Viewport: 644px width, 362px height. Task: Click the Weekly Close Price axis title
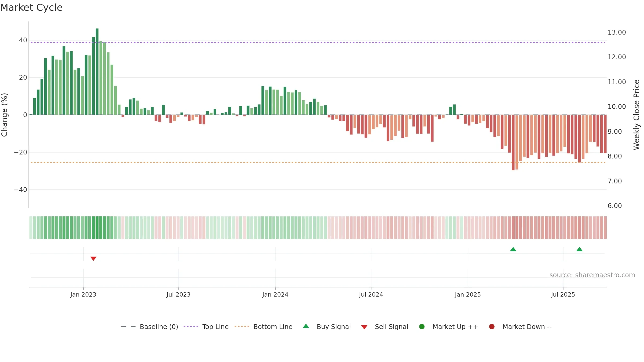point(636,115)
